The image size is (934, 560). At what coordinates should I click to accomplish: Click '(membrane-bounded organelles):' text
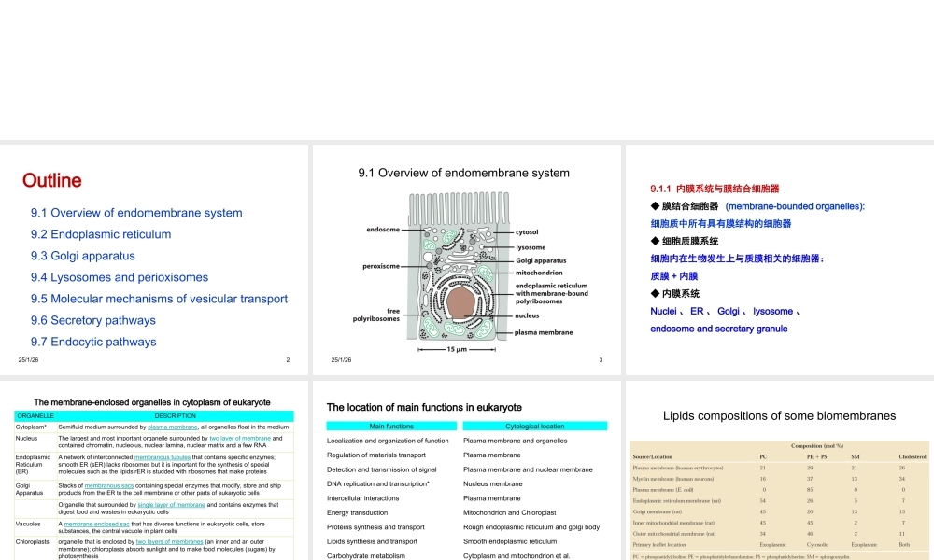click(795, 206)
